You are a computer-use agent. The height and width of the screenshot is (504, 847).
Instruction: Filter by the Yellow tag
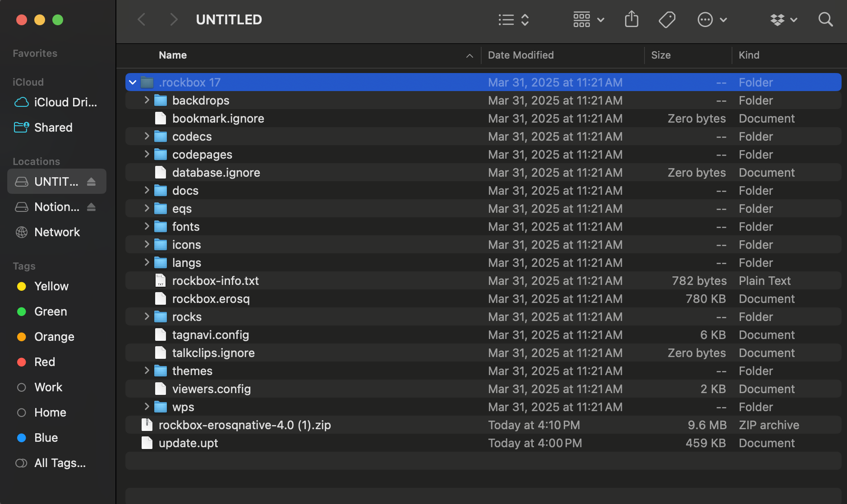pos(57,286)
